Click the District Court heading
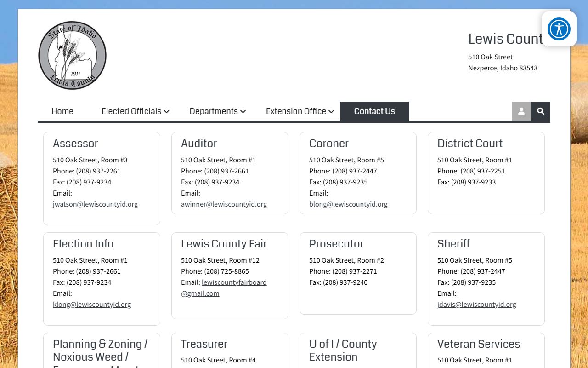The image size is (588, 368). point(470,144)
